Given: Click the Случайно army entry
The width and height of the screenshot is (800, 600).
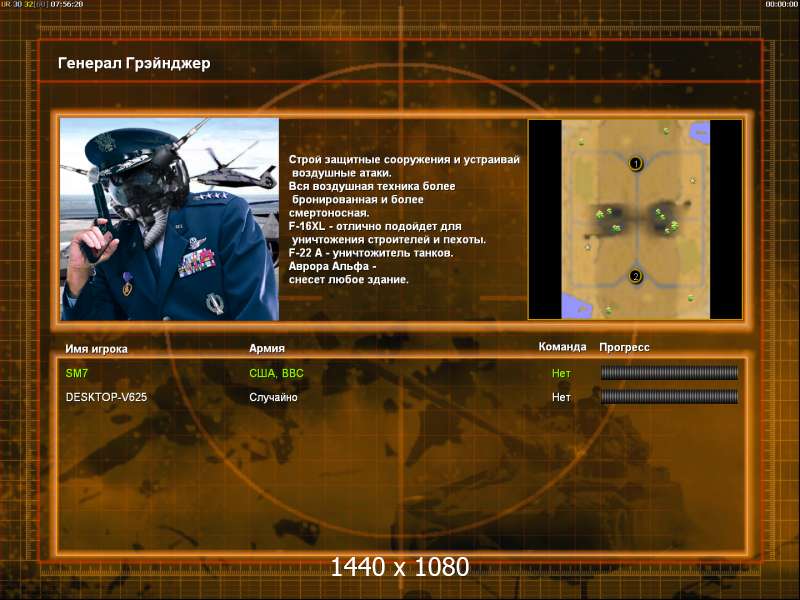Looking at the screenshot, I should coord(273,397).
